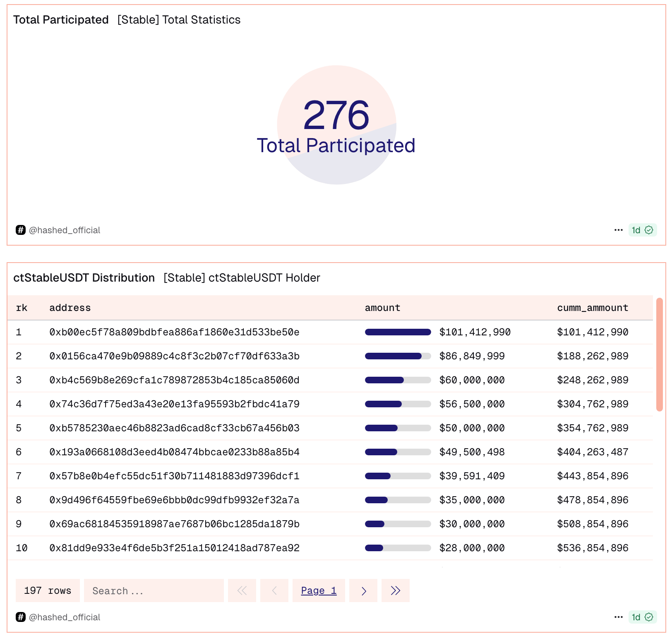The height and width of the screenshot is (636, 672).
Task: Select address 0x57b8e0b4efc55dc51f30b711481883d97396dcf1
Action: (174, 476)
